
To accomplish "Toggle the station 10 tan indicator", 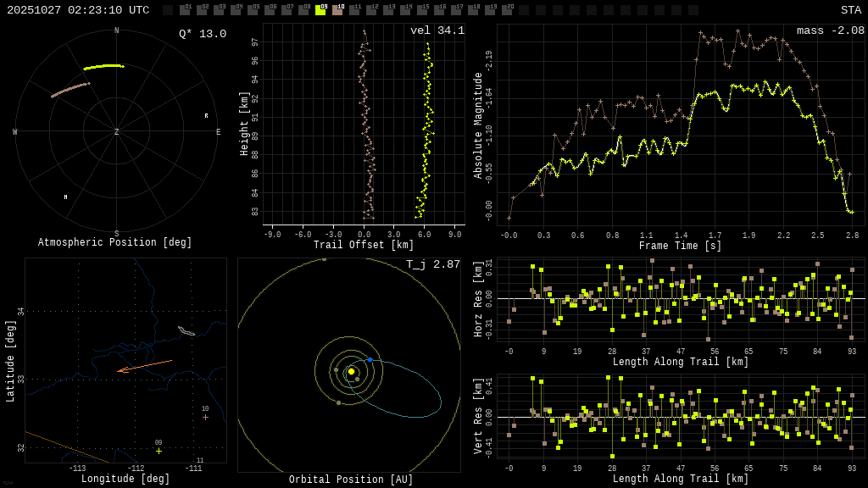I will (337, 10).
